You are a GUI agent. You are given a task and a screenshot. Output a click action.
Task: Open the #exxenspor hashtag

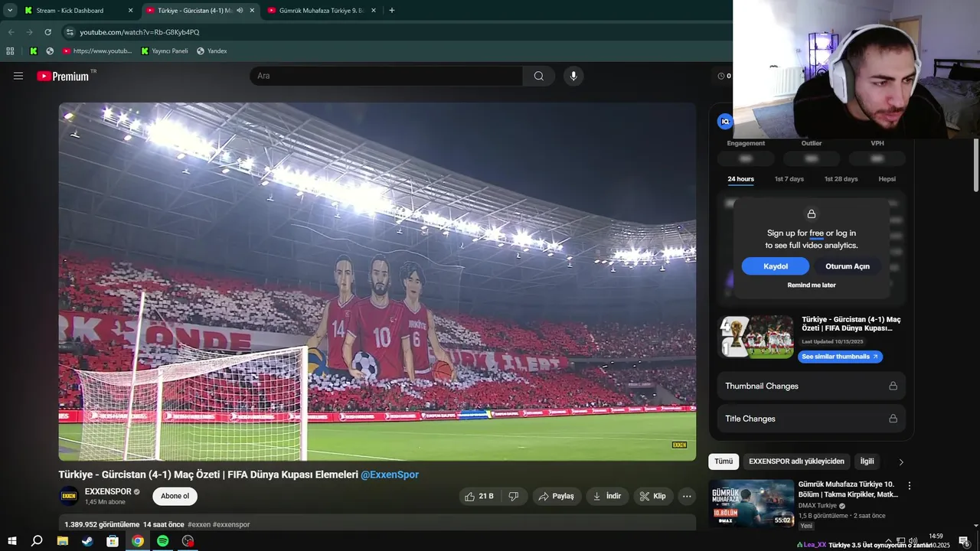coord(231,524)
